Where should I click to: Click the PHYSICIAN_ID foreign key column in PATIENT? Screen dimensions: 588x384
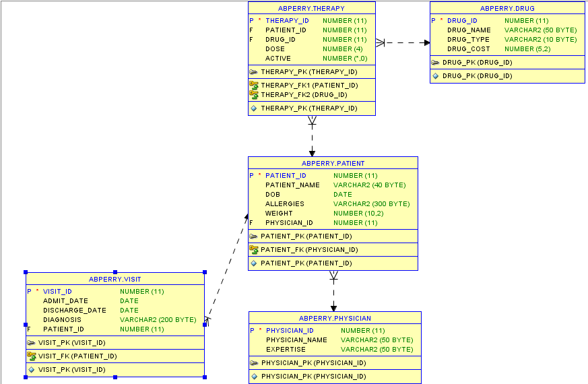pos(289,223)
